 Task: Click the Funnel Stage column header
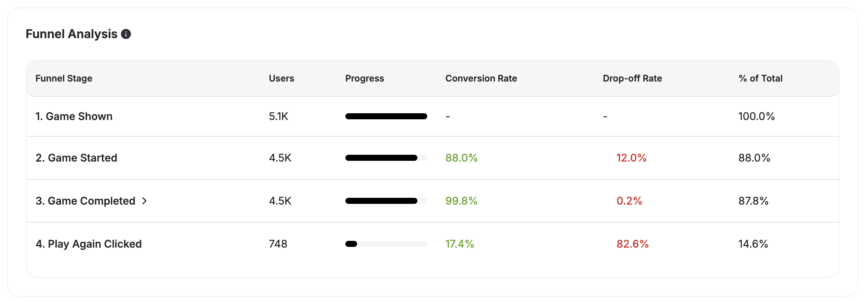click(x=64, y=78)
